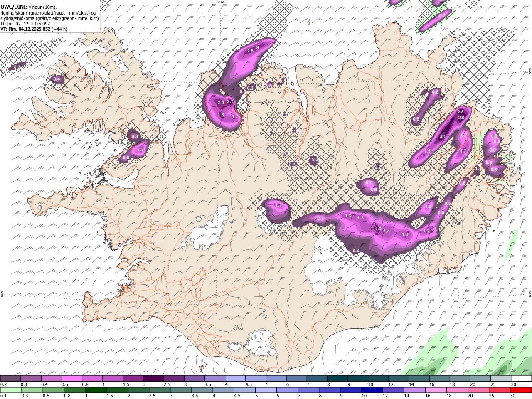Click the 0.2 value label in the hatched area
The image size is (532, 399).
coord(356,250)
